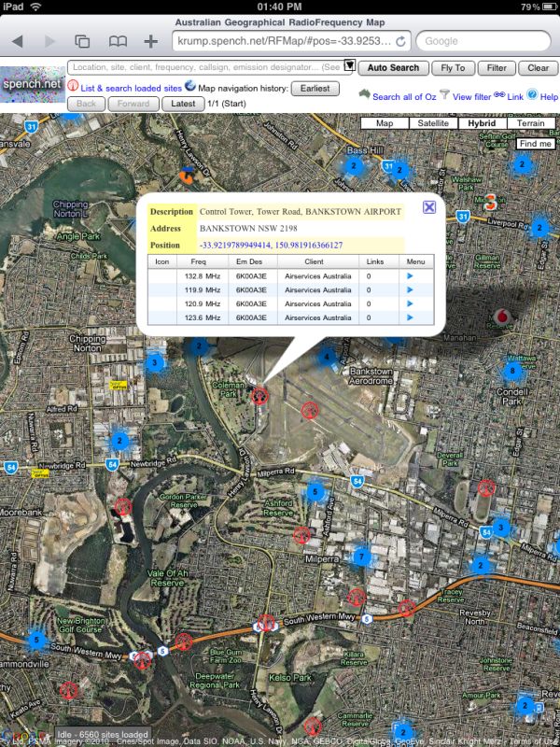The height and width of the screenshot is (747, 560).
Task: Click the Em Des column header
Action: click(x=249, y=261)
